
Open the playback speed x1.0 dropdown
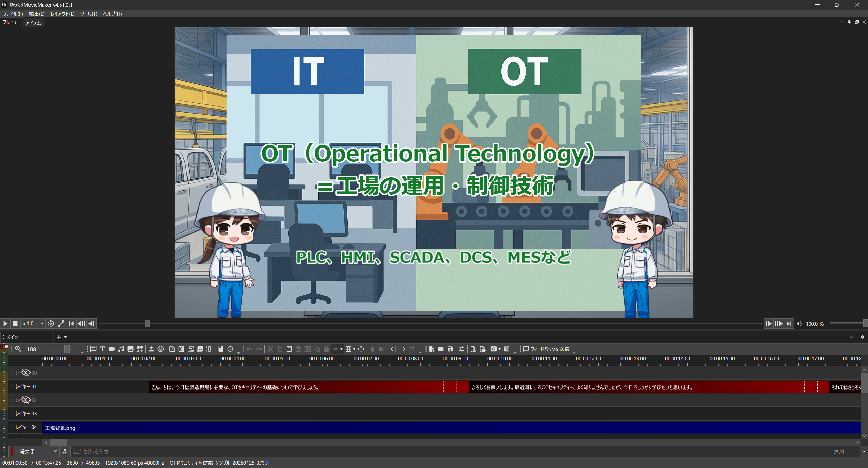(x=33, y=324)
